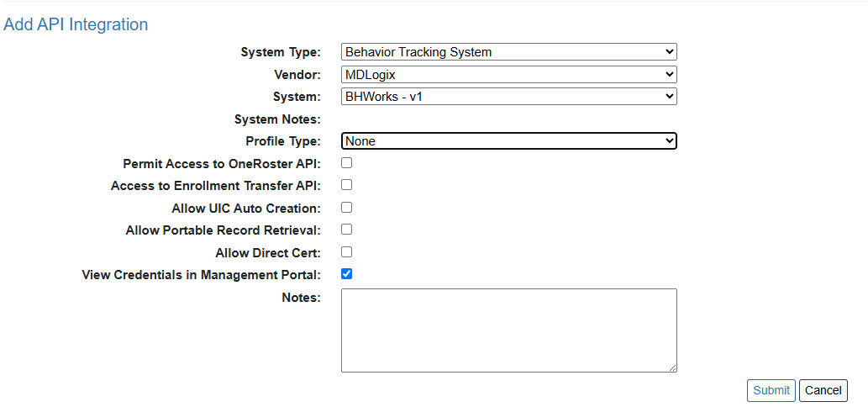This screenshot has height=407, width=868.
Task: Expand the Vendor dropdown showing MDLogix
Action: (508, 75)
